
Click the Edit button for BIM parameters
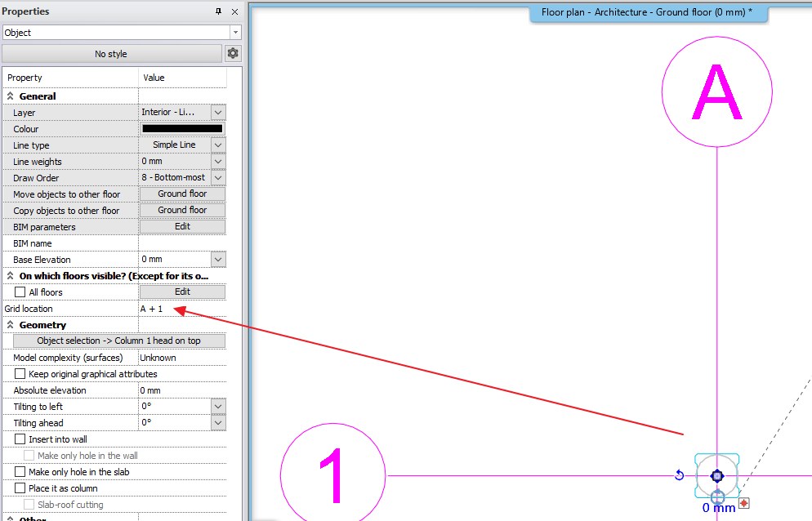pos(181,226)
